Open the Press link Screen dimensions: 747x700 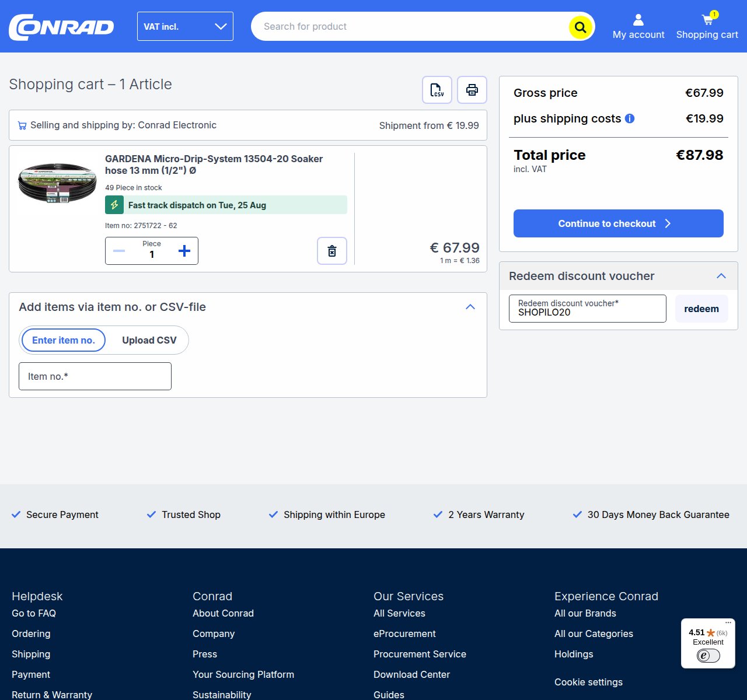point(205,654)
